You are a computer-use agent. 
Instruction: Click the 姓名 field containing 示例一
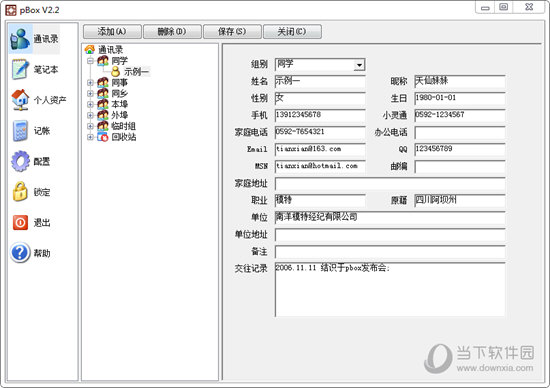click(320, 81)
